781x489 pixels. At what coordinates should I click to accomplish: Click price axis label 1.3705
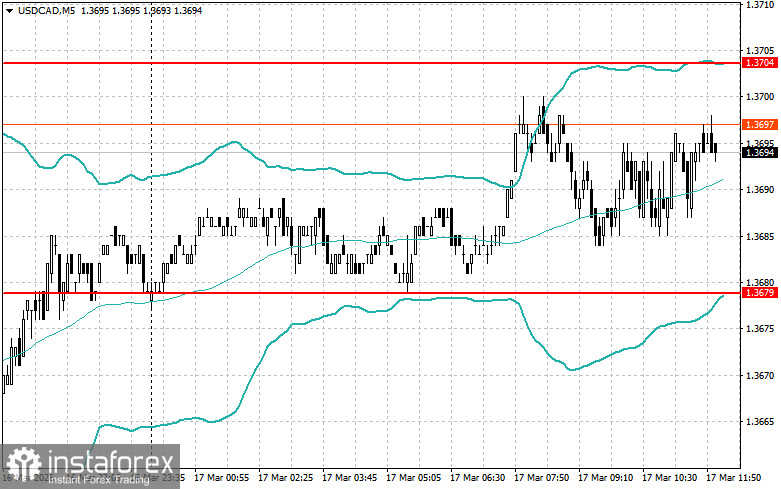pos(760,51)
